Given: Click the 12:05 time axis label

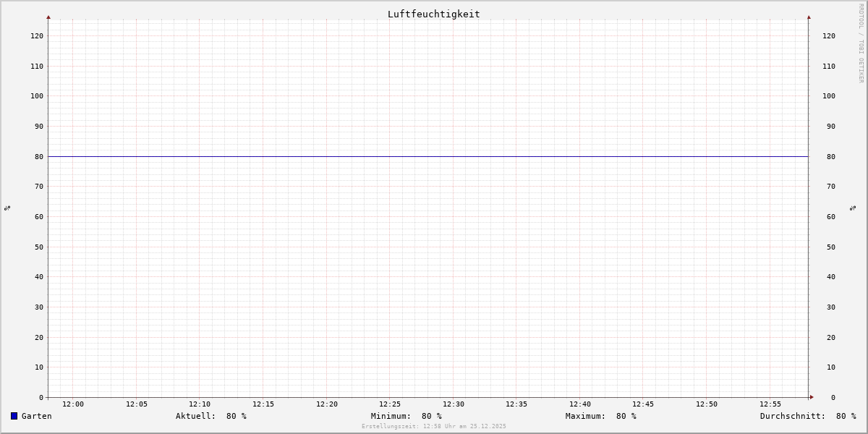Looking at the screenshot, I should point(137,404).
